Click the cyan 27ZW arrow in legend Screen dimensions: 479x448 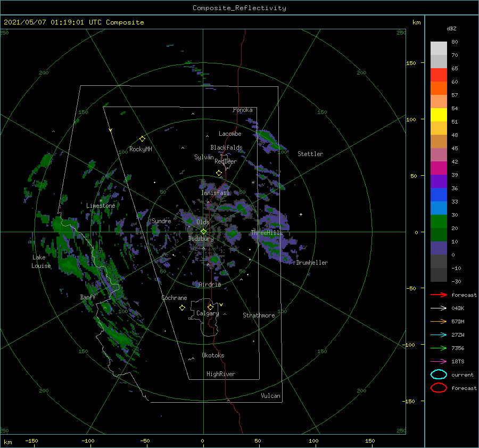pyautogui.click(x=439, y=335)
